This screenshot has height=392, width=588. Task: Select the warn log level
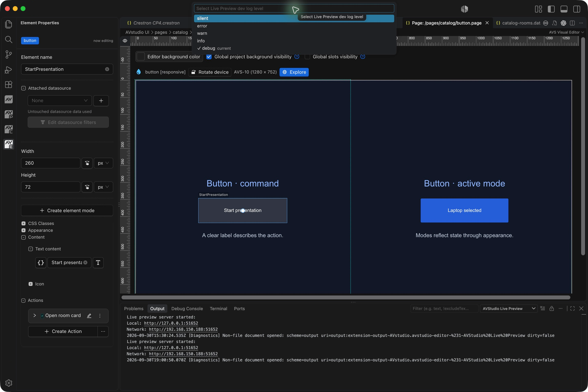pos(294,33)
